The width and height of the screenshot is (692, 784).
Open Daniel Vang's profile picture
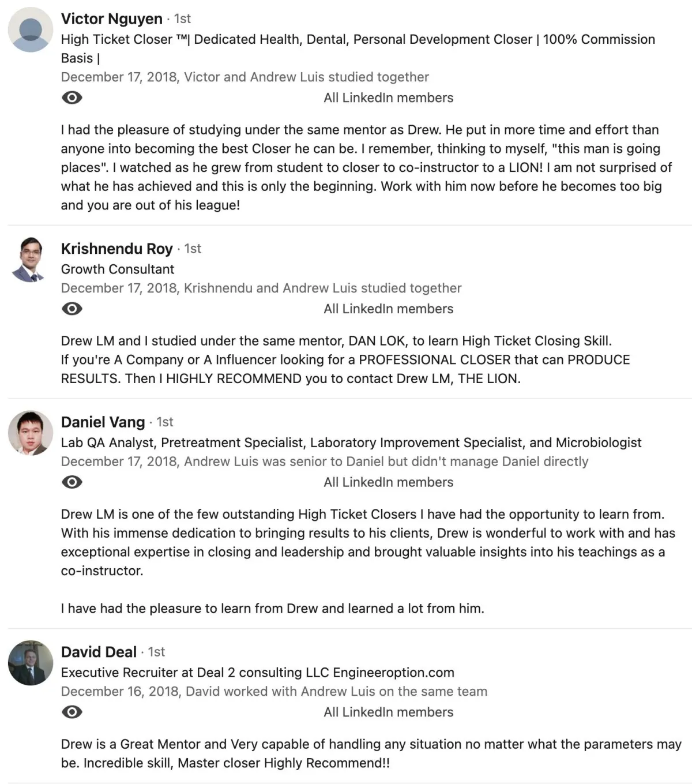[31, 433]
